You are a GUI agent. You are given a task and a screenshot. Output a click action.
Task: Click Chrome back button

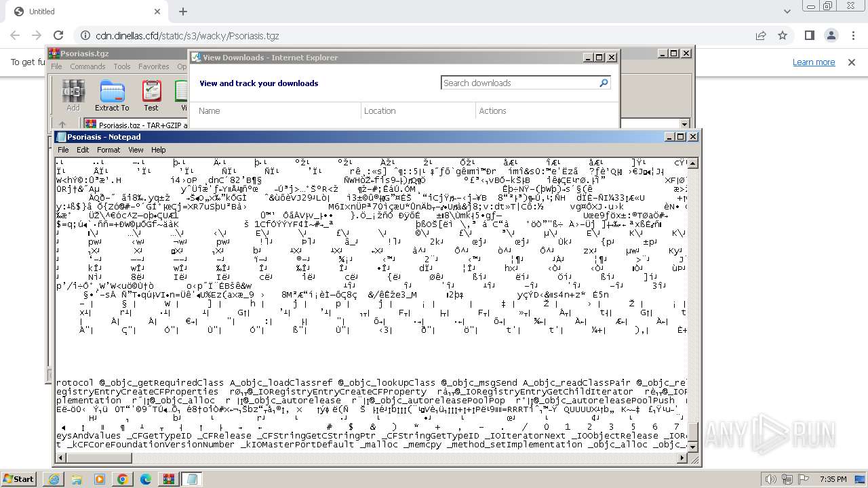tap(15, 35)
